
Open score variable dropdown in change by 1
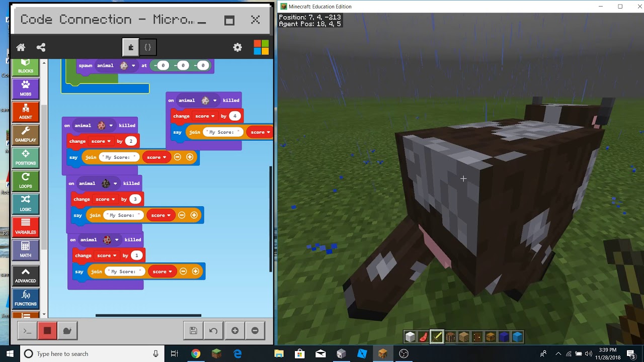[x=107, y=255]
